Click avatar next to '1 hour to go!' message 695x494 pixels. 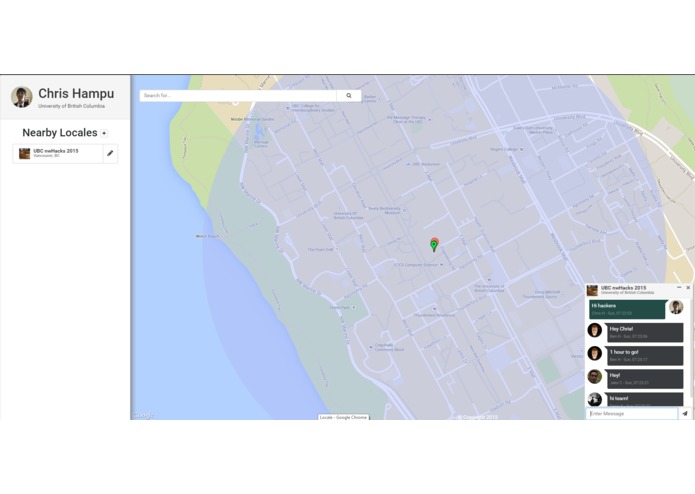pos(594,353)
